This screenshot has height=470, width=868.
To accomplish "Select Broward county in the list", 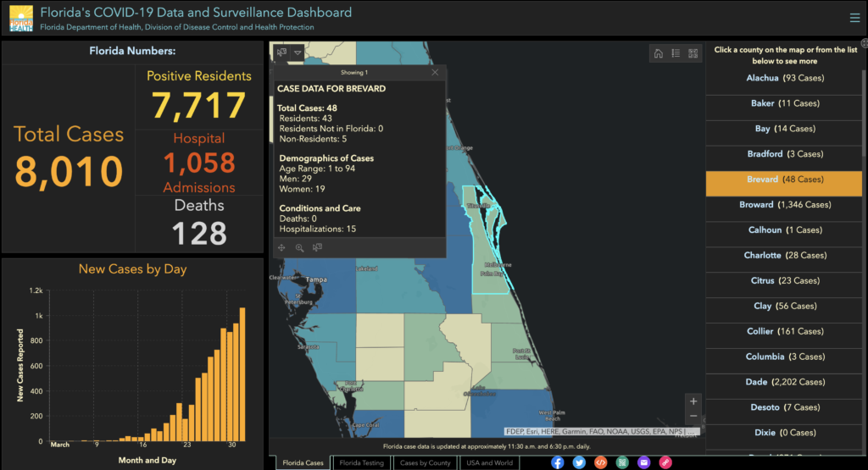I will click(787, 205).
